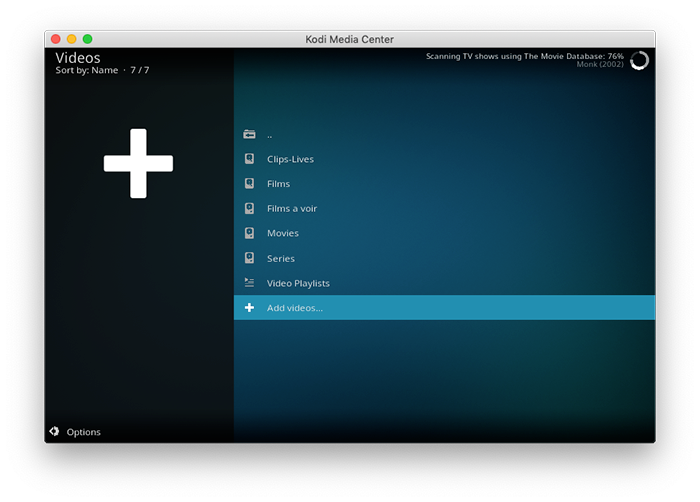Viewport: 700px width, 502px height.
Task: Choose 'Add videos...' text label
Action: pos(295,308)
